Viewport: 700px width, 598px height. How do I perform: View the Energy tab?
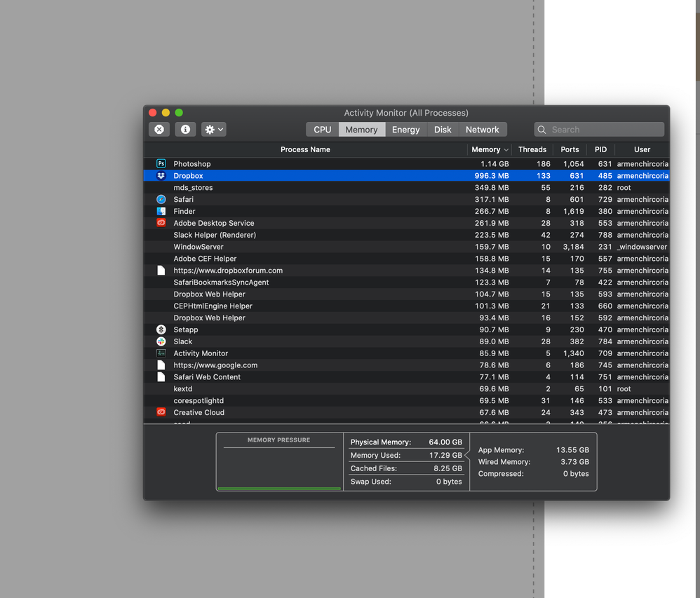(405, 129)
